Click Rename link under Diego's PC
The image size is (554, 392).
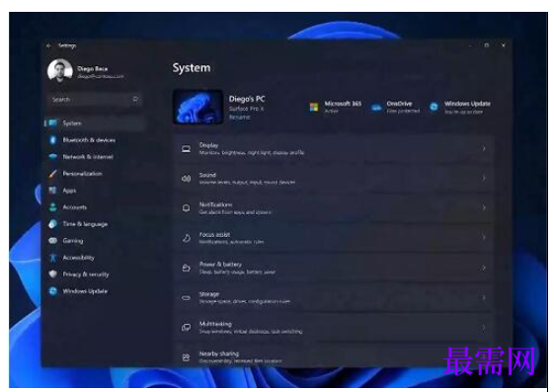(x=239, y=117)
